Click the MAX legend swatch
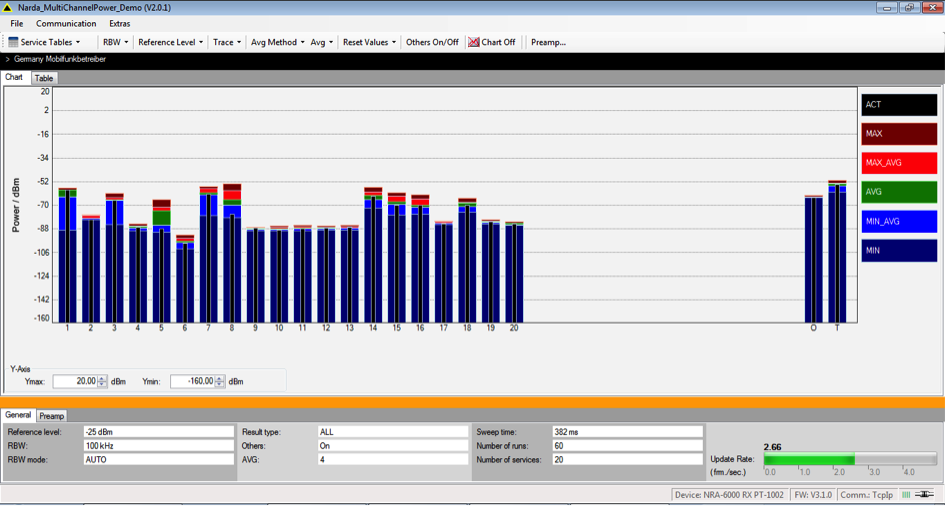The height and width of the screenshot is (506, 945). tap(899, 134)
